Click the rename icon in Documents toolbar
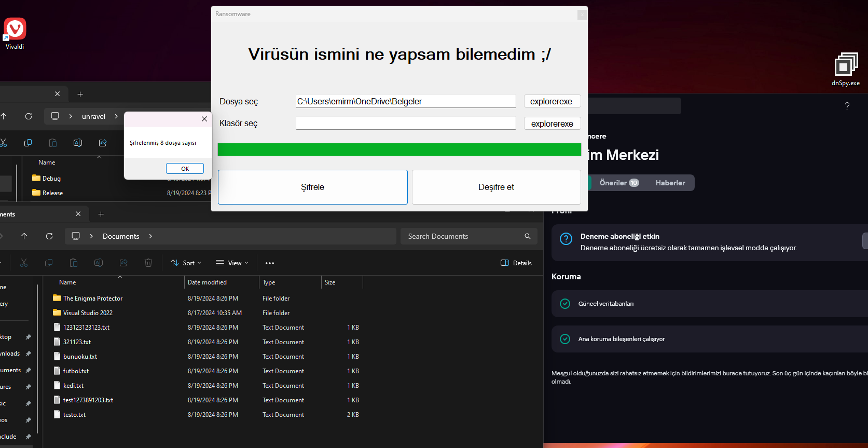Viewport: 868px width, 448px height. click(x=99, y=263)
